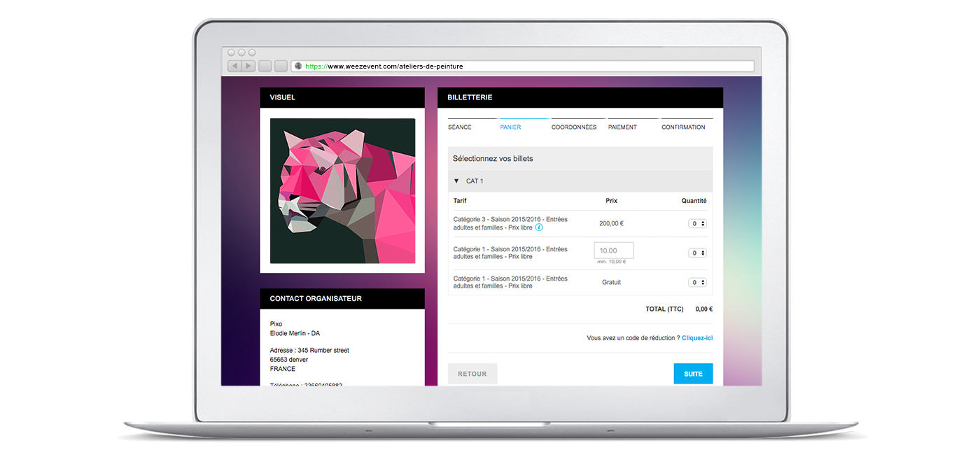The height and width of the screenshot is (471, 980).
Task: Open quantity dropdown for the 10.00 ticket
Action: [697, 253]
